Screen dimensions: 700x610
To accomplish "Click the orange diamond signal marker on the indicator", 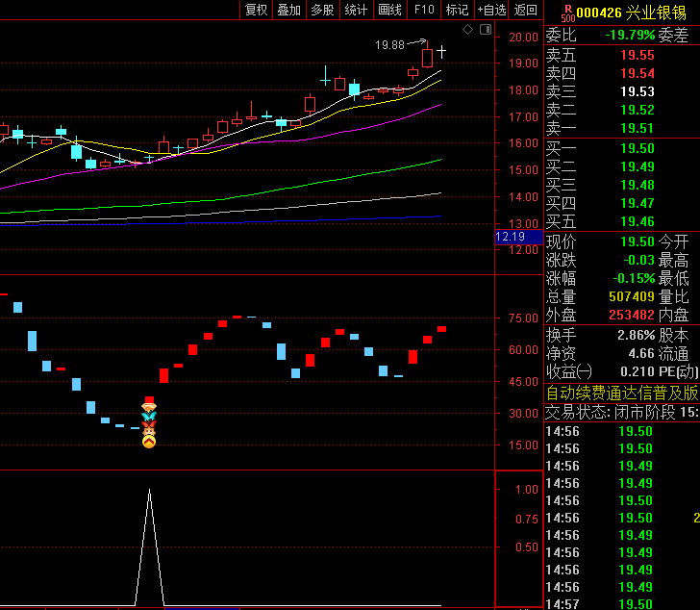I will 149,407.
